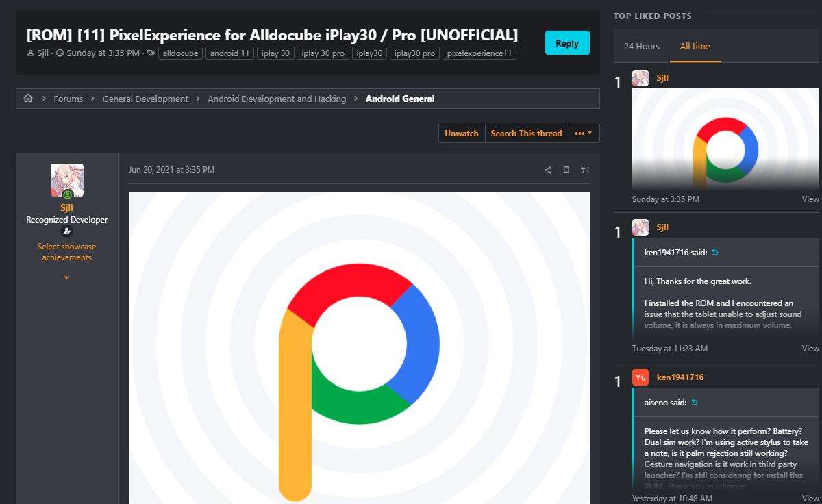Bookmark the first post

pos(566,170)
